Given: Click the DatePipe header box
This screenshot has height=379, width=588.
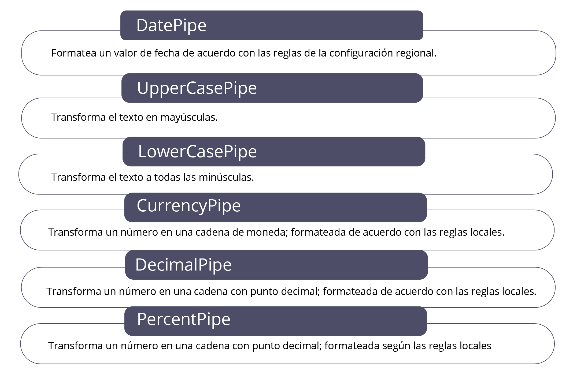Looking at the screenshot, I should pos(272,25).
